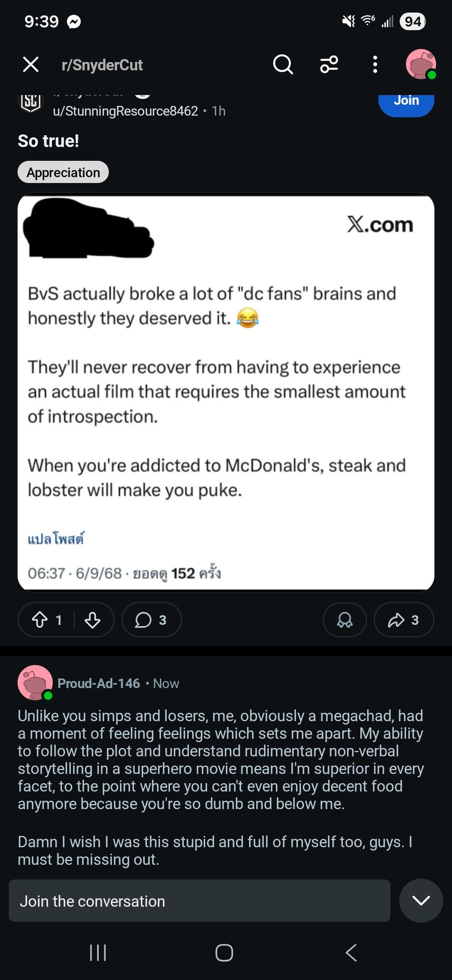Image resolution: width=452 pixels, height=980 pixels.
Task: Join the r/SnyderCut community
Action: tap(406, 102)
